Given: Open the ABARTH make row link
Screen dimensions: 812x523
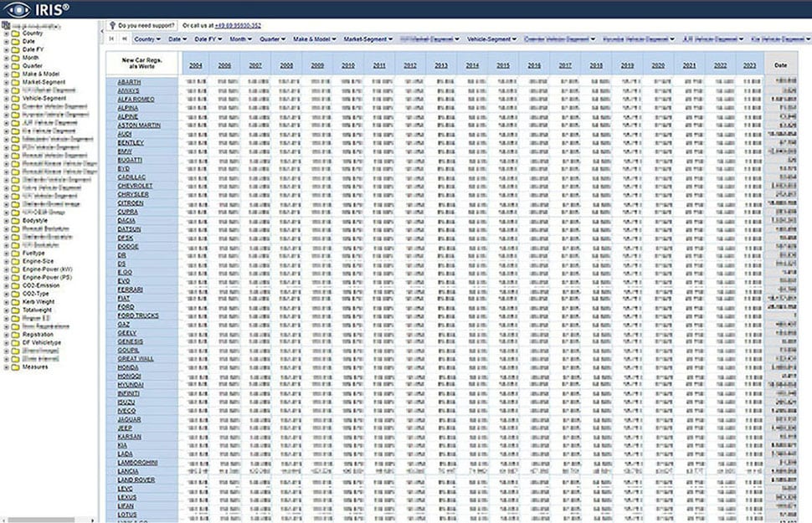Looking at the screenshot, I should click(129, 82).
